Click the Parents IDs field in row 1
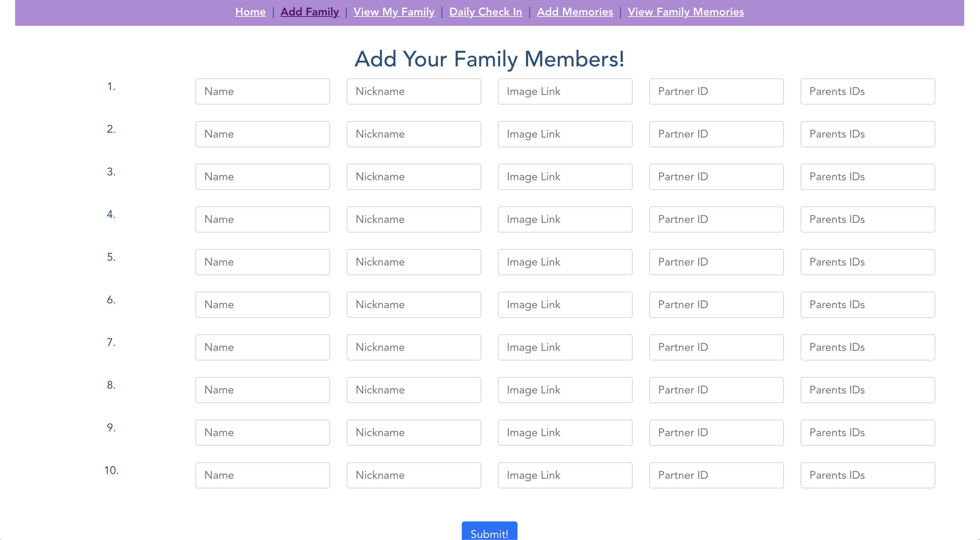 (868, 91)
